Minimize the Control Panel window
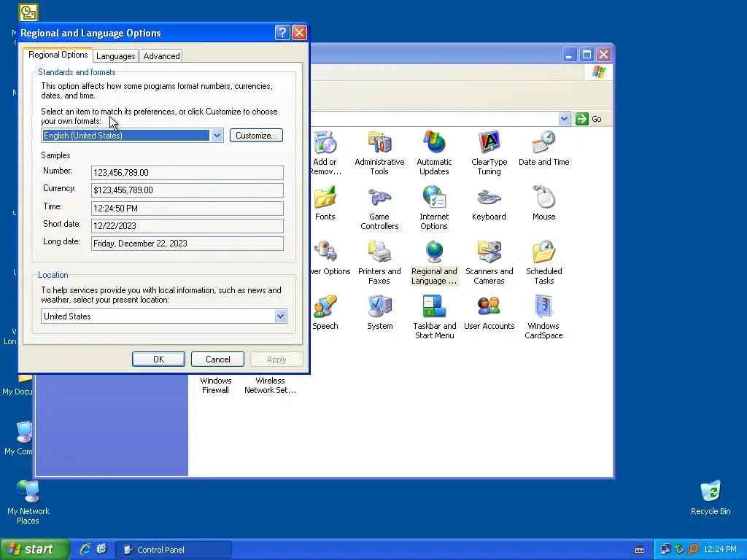Viewport: 747px width, 560px height. tap(569, 54)
